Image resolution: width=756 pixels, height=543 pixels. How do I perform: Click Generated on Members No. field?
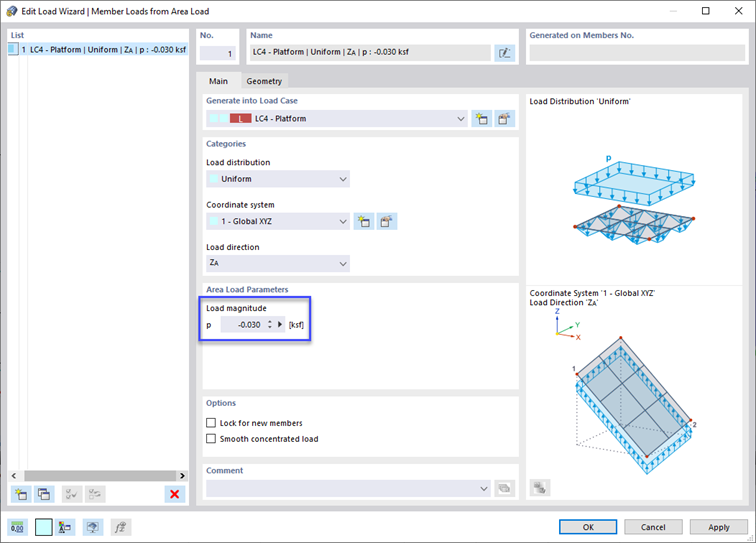point(637,53)
